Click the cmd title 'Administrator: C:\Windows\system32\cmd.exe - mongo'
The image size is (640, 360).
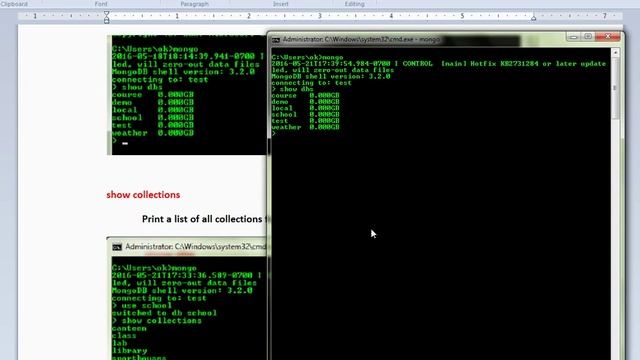coord(362,40)
